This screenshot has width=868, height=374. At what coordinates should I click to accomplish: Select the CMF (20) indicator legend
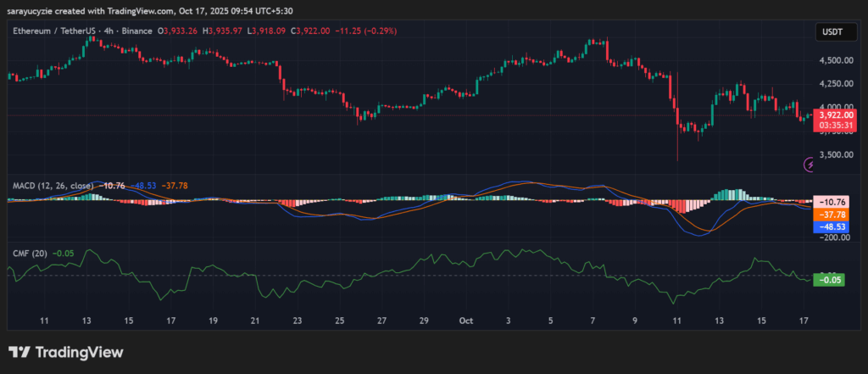coord(30,253)
